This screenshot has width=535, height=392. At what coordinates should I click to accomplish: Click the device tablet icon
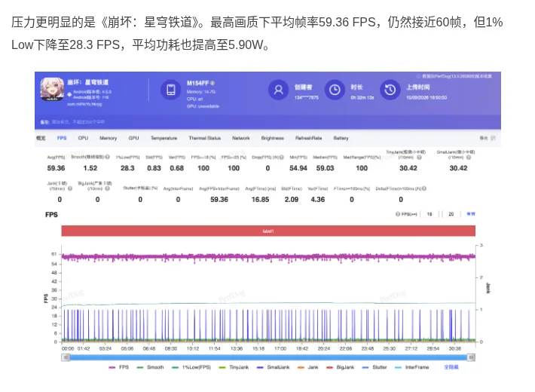point(171,90)
